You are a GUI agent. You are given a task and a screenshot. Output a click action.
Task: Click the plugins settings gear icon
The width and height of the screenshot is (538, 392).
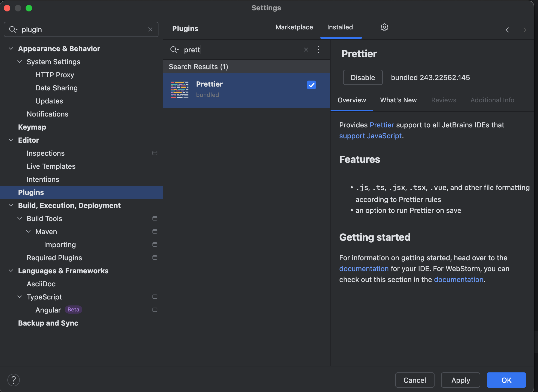(x=384, y=27)
